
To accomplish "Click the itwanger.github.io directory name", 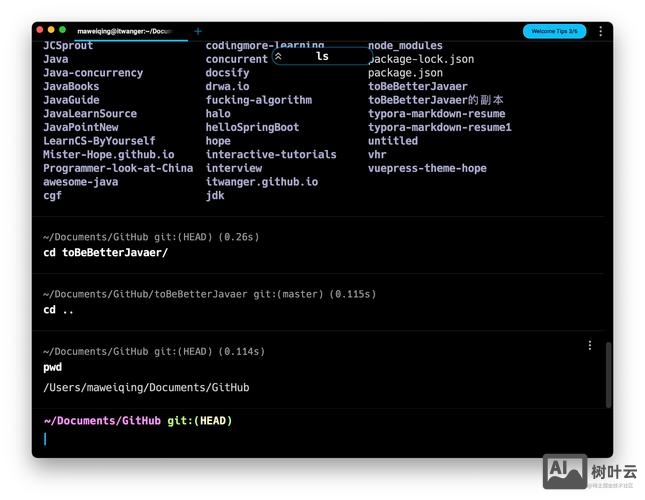I will tap(262, 182).
